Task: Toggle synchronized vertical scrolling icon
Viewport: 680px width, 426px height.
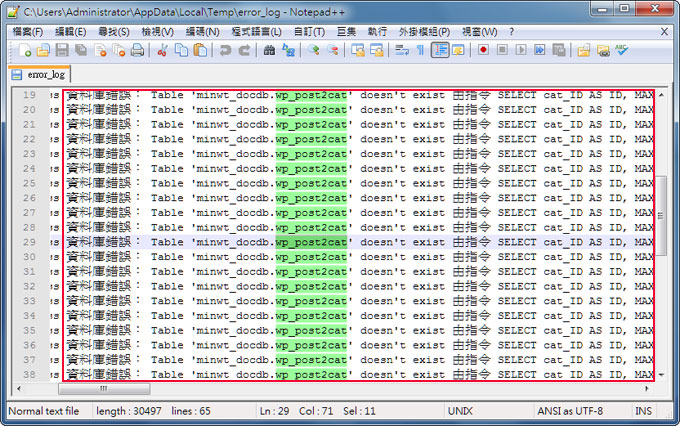Action: 358,50
